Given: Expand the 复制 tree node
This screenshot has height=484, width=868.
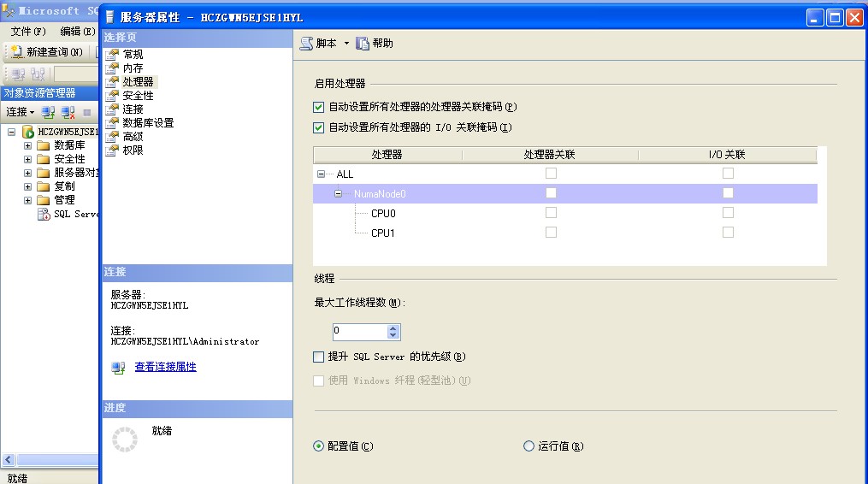Looking at the screenshot, I should coord(27,186).
